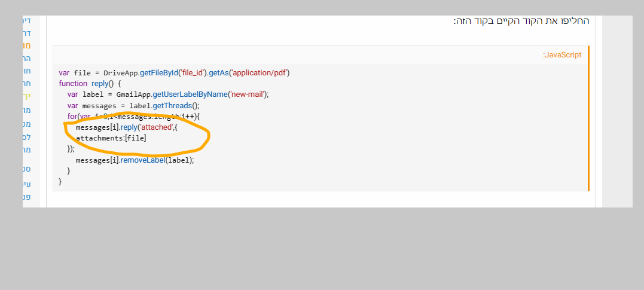Click the reply name in the function declaration
The width and height of the screenshot is (644, 290).
pos(100,84)
